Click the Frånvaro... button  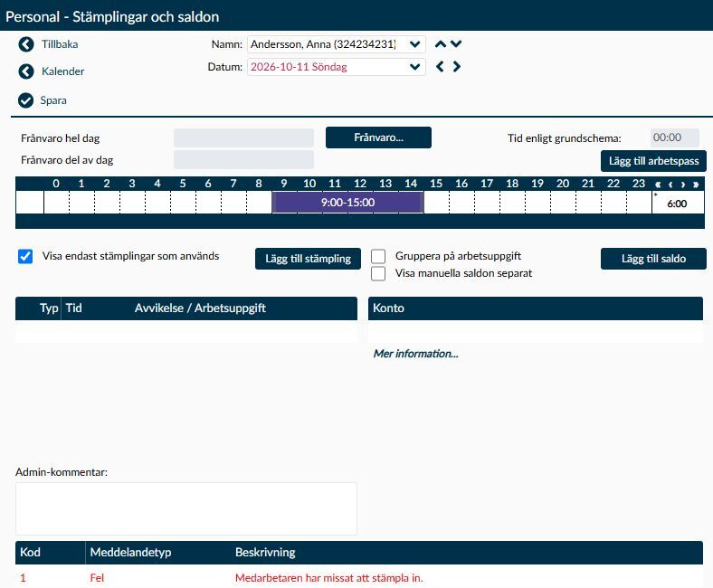378,138
